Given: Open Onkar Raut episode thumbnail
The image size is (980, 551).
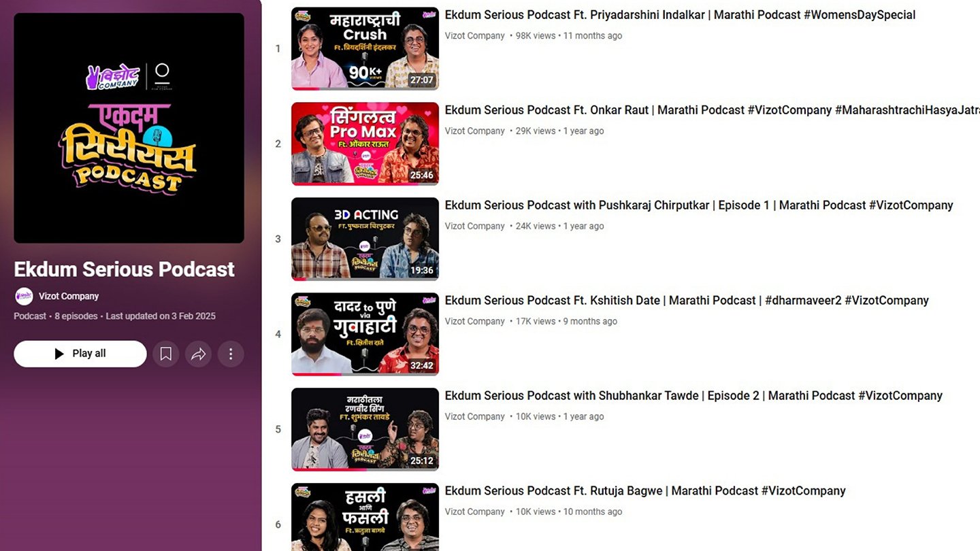Looking at the screenshot, I should point(365,144).
